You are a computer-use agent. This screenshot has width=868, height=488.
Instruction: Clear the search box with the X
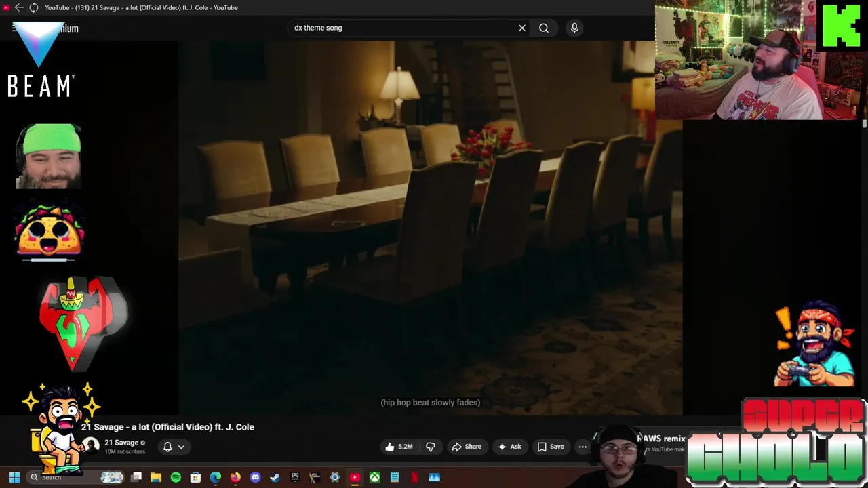coord(522,28)
